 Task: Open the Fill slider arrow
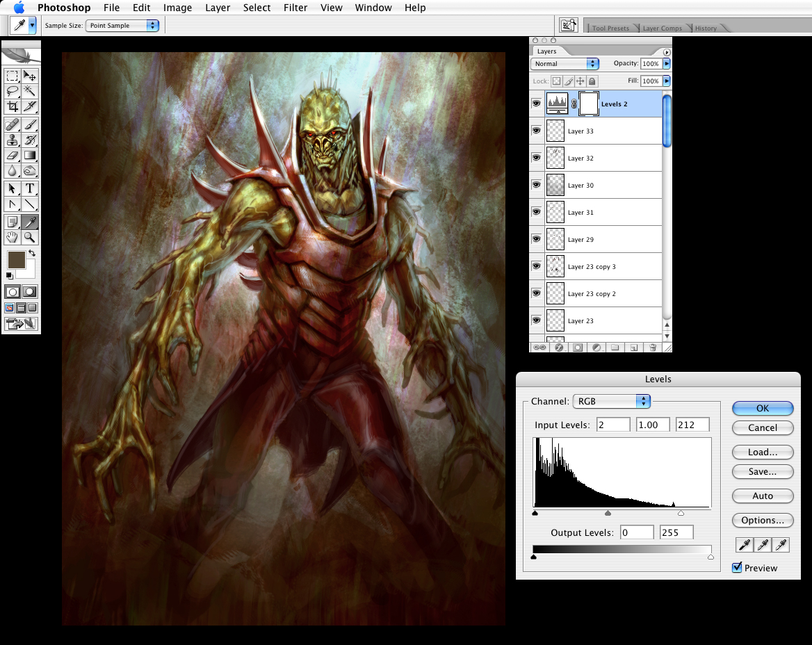(x=667, y=81)
